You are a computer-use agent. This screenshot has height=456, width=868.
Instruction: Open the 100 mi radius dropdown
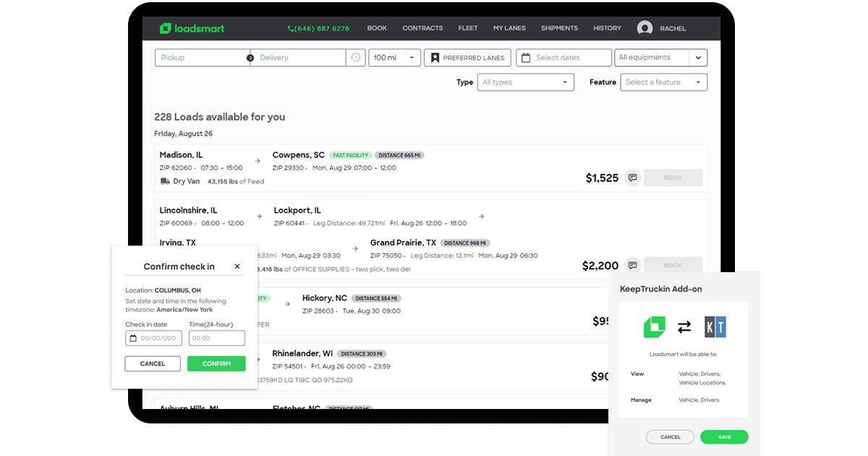(394, 58)
